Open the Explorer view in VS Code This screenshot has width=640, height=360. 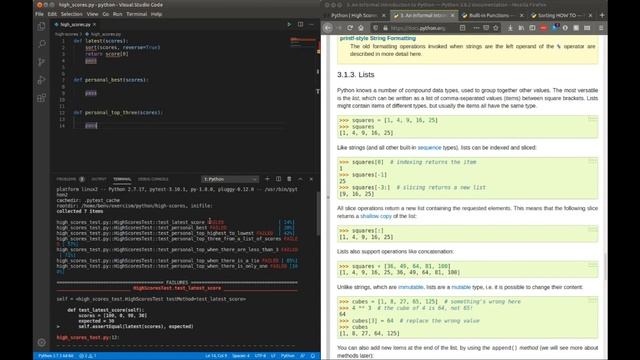pyautogui.click(x=41, y=27)
